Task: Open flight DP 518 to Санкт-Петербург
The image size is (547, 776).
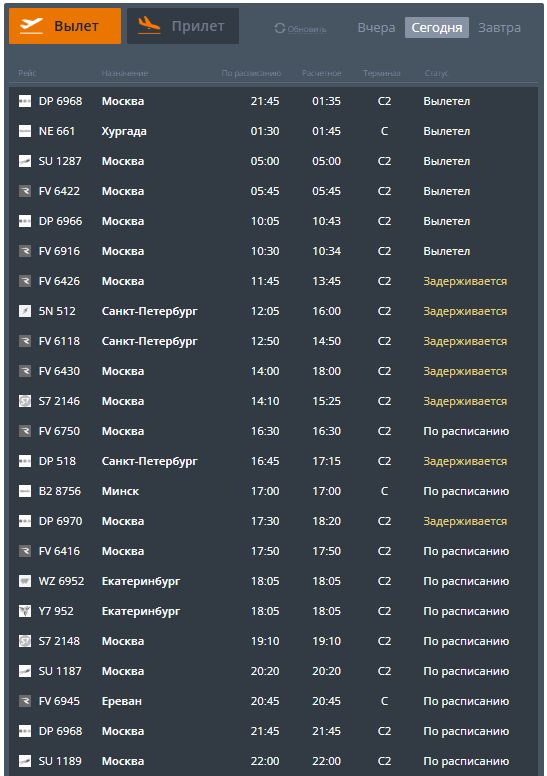Action: point(273,461)
